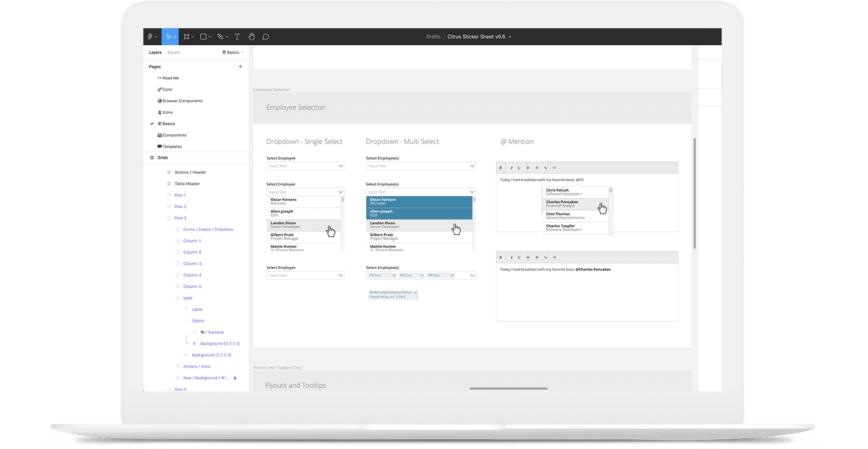Select the Row 4 layer
This screenshot has width=868, height=449.
point(180,390)
